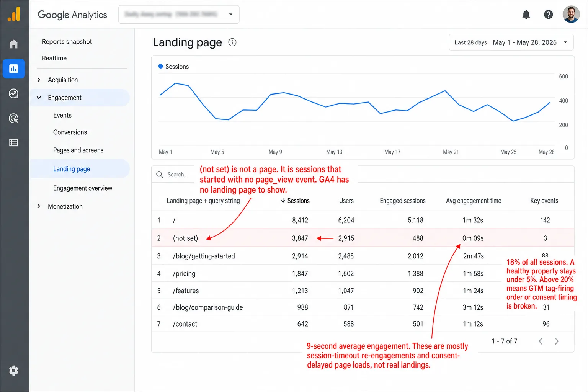Open the Admin gear icon
588x392 pixels.
coord(14,370)
